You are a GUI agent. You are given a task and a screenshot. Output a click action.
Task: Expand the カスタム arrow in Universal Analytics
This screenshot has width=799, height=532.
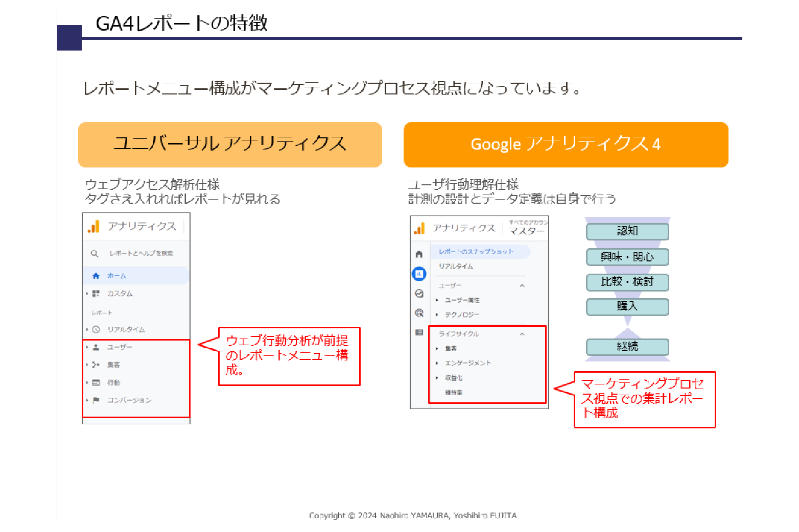click(87, 294)
